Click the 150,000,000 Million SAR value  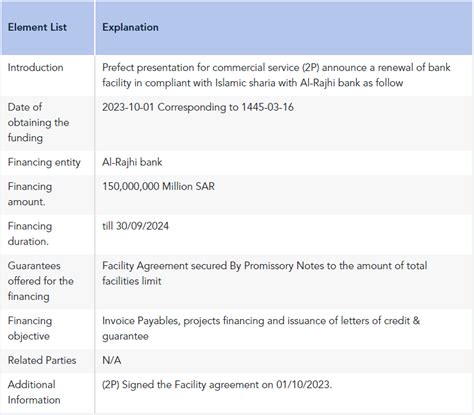click(x=158, y=186)
